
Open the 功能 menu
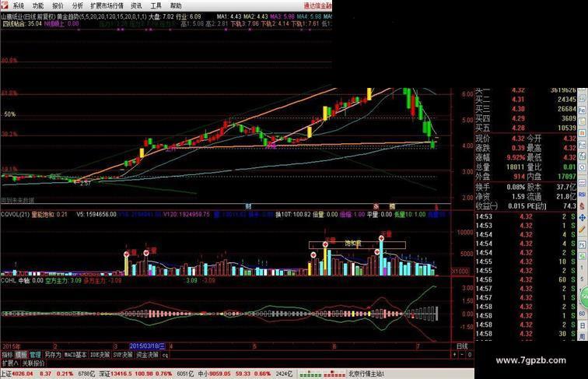(x=38, y=5)
